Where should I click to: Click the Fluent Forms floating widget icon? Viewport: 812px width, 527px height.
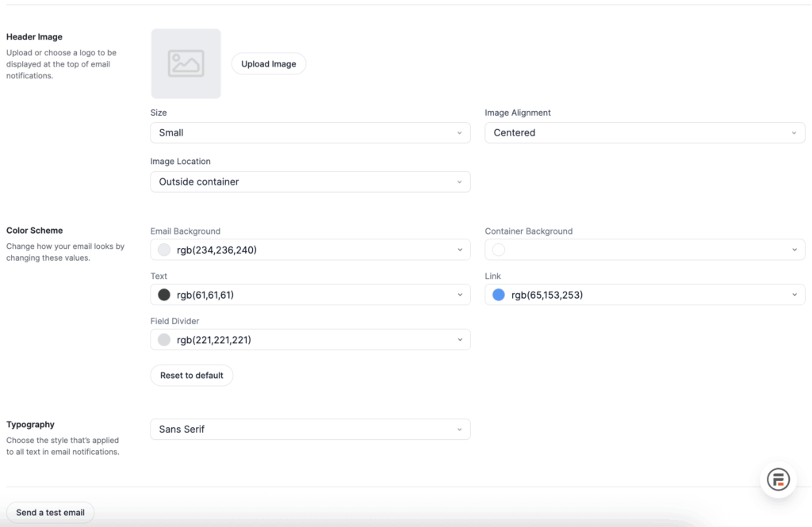[778, 479]
